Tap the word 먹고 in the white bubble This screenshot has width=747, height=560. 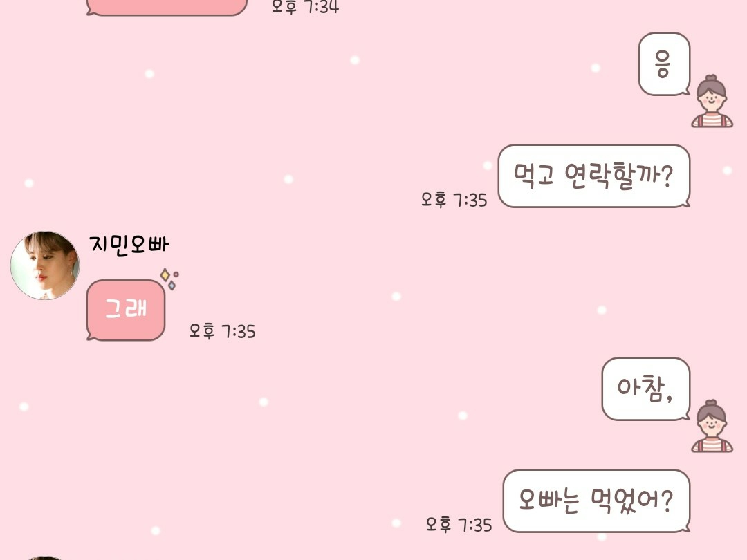[533, 175]
